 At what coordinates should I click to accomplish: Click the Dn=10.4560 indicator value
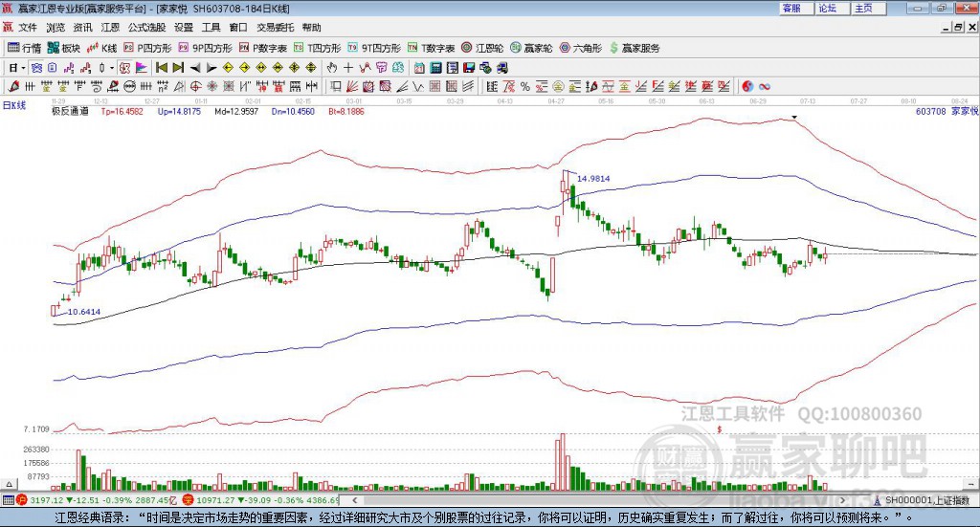293,111
